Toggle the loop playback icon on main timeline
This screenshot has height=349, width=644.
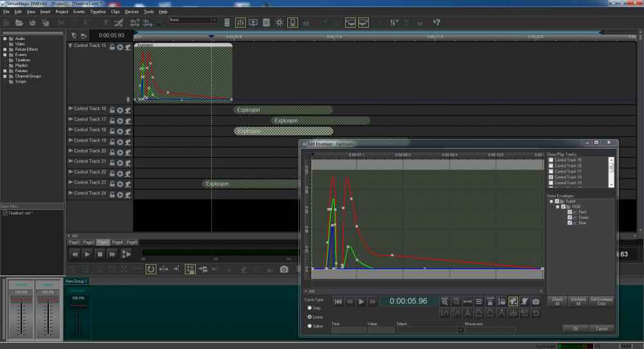151,269
